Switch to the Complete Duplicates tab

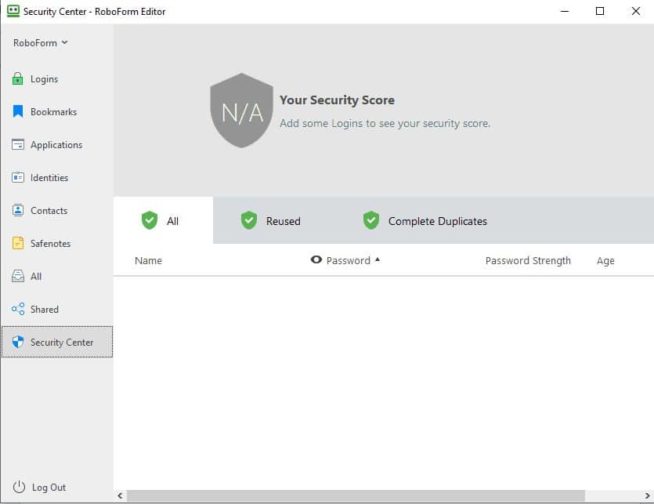pyautogui.click(x=425, y=220)
